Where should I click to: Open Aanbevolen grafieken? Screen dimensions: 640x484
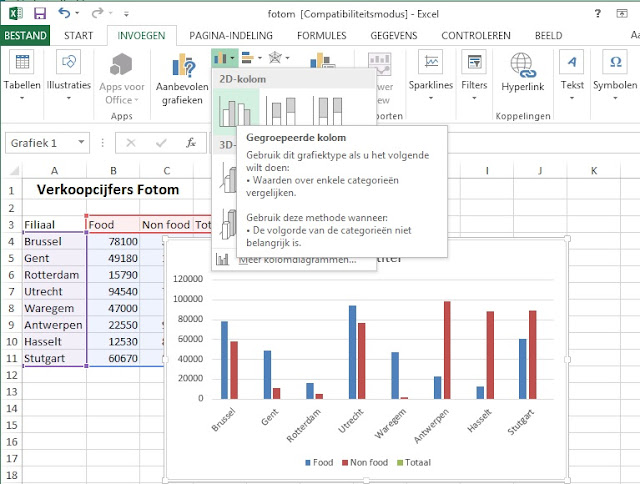(x=182, y=78)
